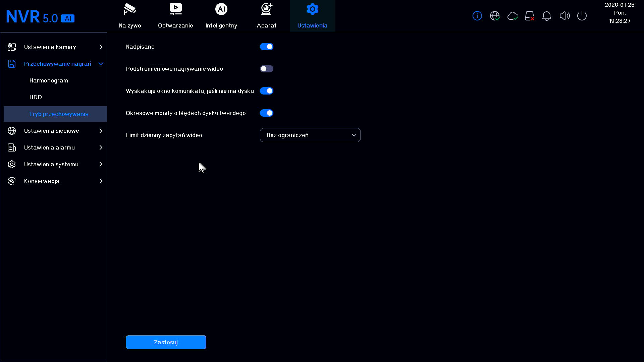Click the Ustawienia gear icon
644x362 pixels.
click(x=312, y=9)
